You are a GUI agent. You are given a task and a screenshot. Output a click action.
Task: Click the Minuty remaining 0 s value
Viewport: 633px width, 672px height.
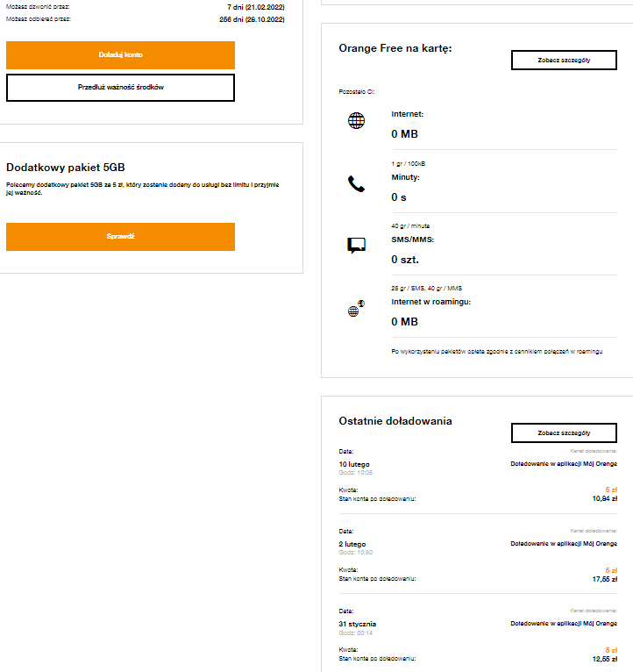pos(399,197)
